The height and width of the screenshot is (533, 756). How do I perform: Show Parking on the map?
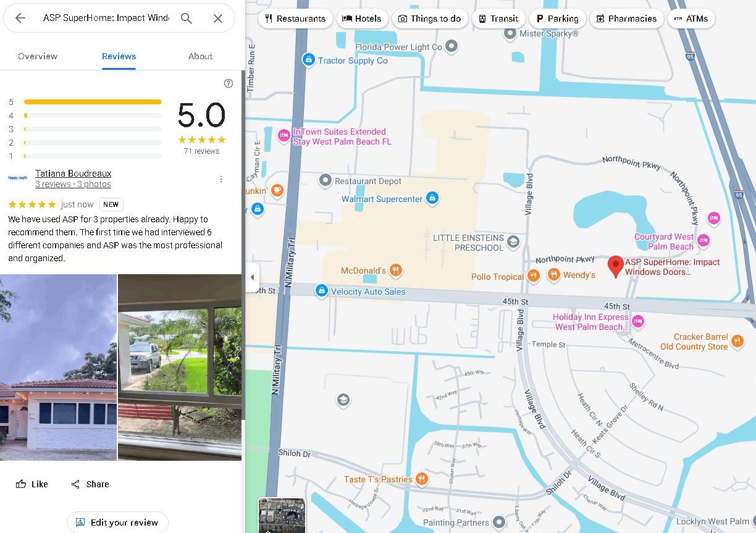[558, 19]
